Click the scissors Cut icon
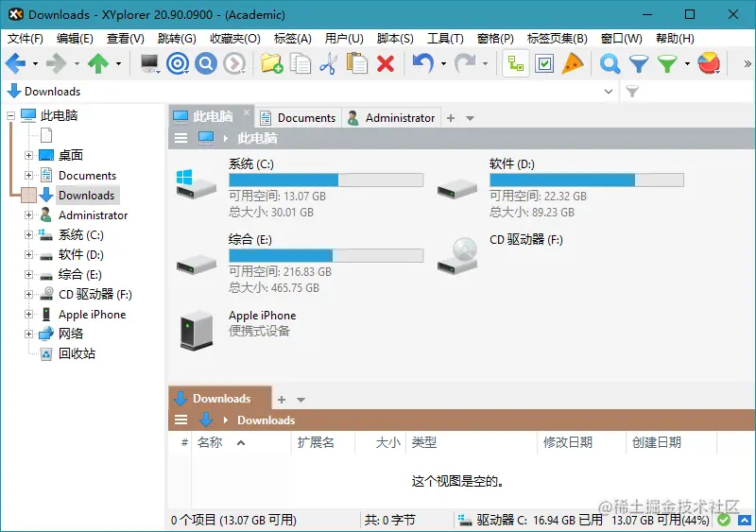 (x=328, y=63)
